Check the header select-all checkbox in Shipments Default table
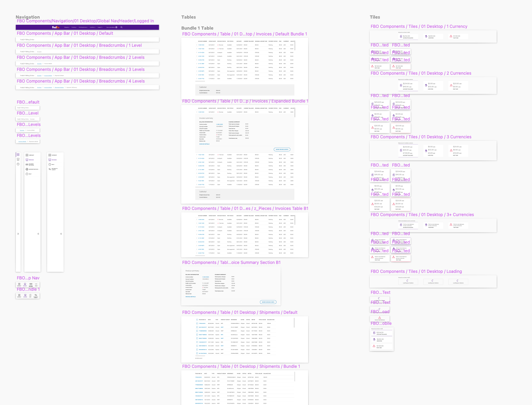 point(197,320)
